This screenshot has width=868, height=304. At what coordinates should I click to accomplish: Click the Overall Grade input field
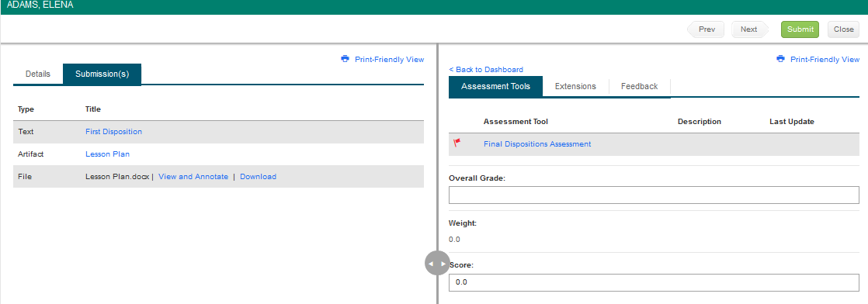click(x=654, y=195)
